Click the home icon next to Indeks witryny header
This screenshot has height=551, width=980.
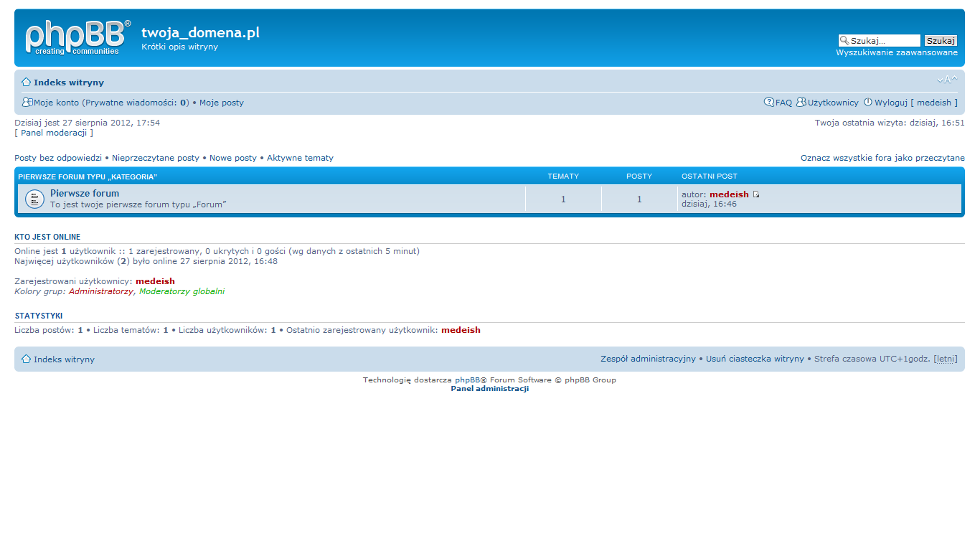point(25,82)
